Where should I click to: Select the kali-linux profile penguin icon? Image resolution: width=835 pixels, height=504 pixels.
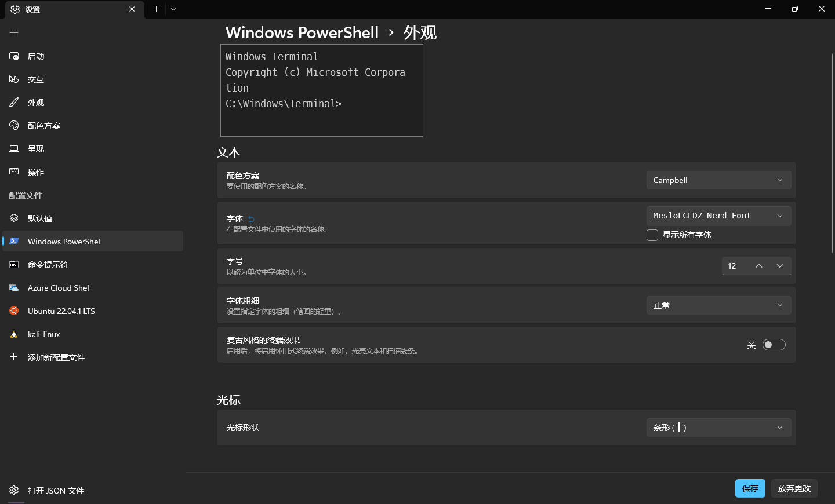[x=14, y=334]
